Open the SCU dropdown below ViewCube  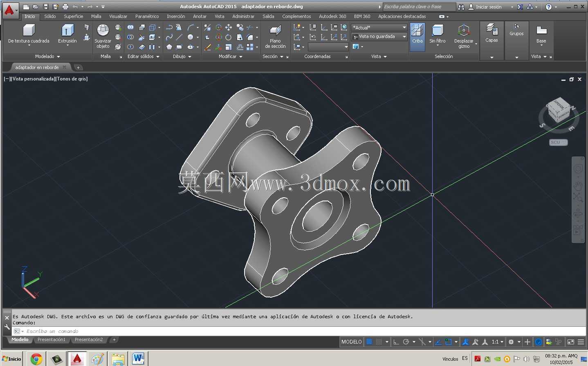[558, 142]
